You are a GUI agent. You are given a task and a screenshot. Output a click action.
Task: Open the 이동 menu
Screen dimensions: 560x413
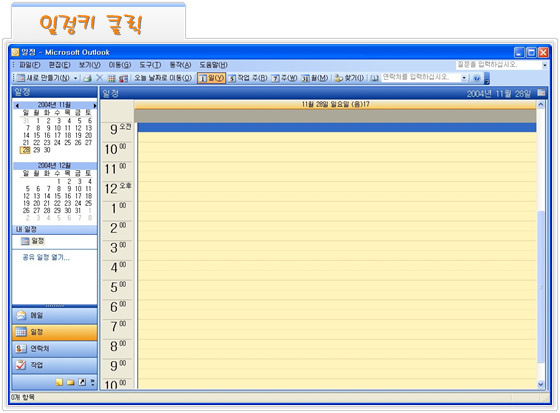(120, 65)
